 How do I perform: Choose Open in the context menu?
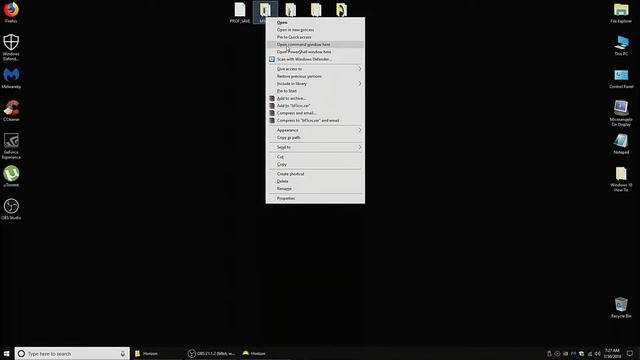[x=315, y=22]
